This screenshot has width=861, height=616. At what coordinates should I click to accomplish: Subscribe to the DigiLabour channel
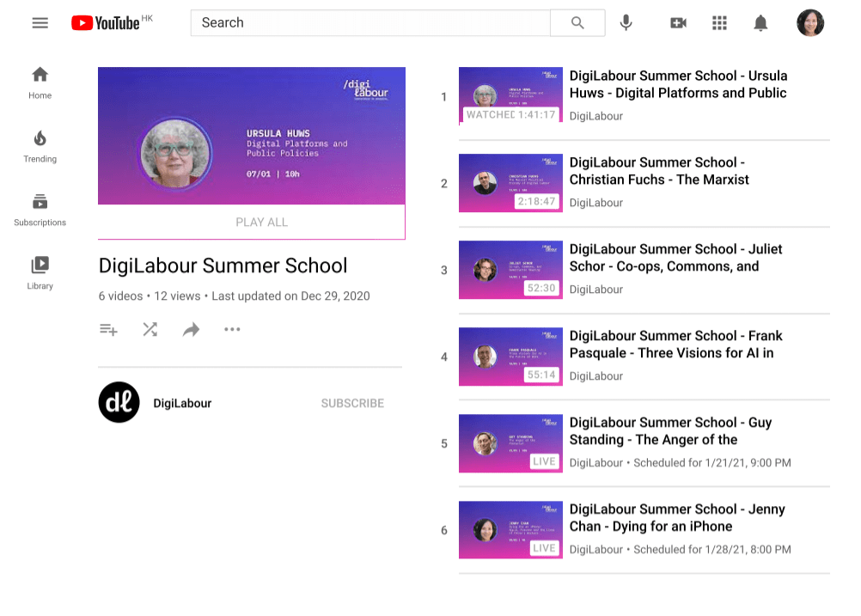tap(352, 403)
